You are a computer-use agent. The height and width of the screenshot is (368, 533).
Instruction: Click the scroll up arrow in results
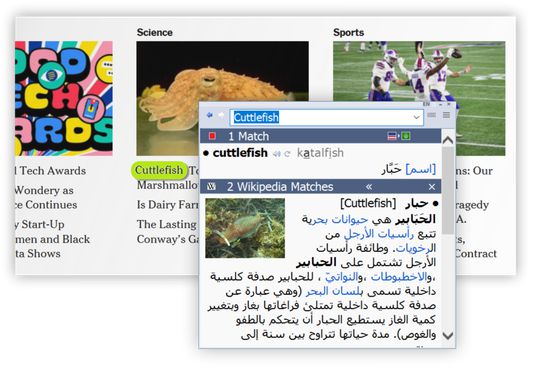(448, 140)
